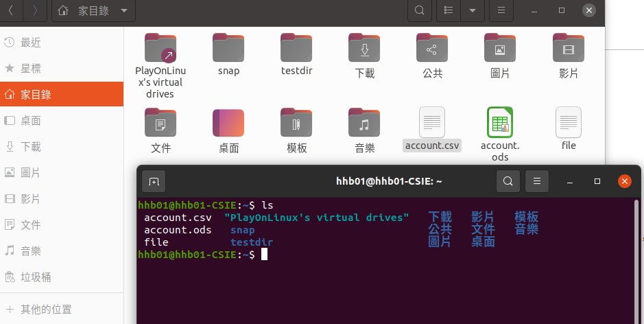
Task: Select the 文件 folder in file grid
Action: [160, 122]
